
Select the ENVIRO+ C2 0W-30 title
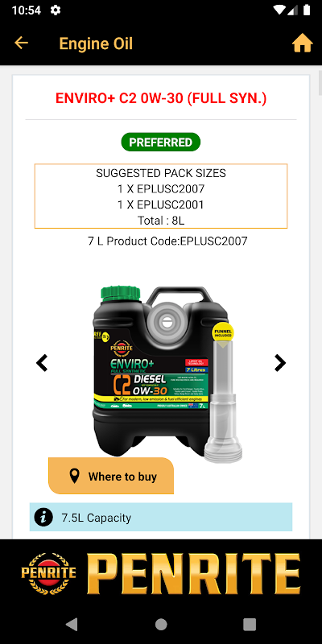pos(161,98)
